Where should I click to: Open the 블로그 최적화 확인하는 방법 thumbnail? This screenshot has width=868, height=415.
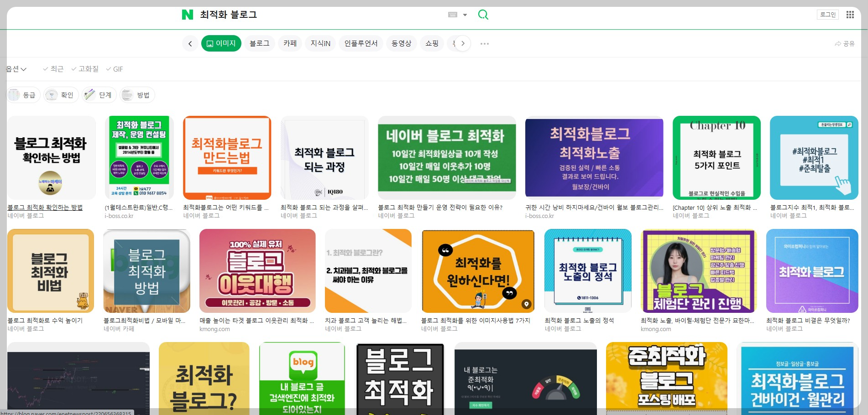pos(52,158)
